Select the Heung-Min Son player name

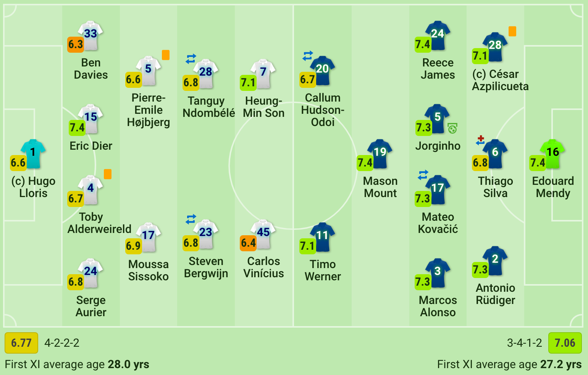[x=263, y=107]
